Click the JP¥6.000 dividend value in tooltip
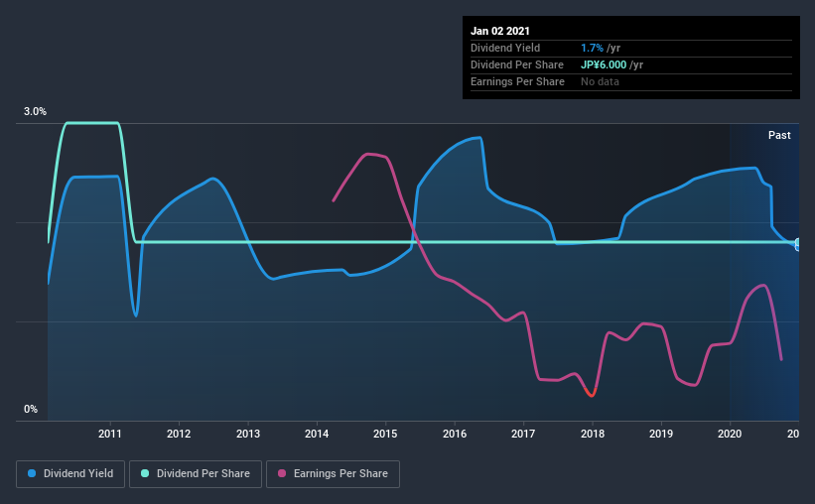 (604, 64)
